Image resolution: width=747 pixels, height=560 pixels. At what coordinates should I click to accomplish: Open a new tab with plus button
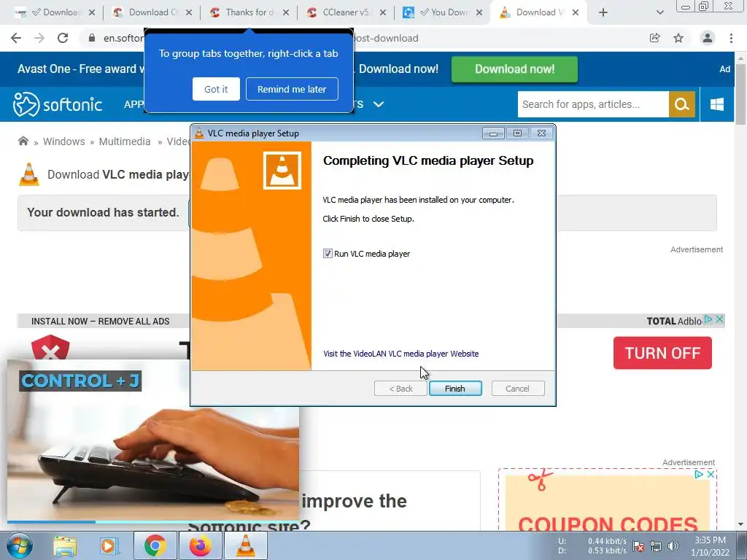(603, 12)
